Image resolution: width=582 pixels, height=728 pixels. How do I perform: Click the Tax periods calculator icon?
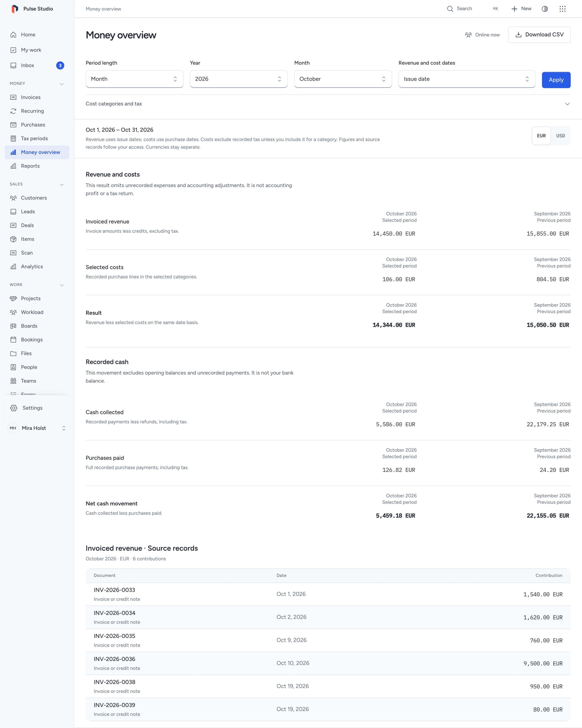click(x=14, y=138)
